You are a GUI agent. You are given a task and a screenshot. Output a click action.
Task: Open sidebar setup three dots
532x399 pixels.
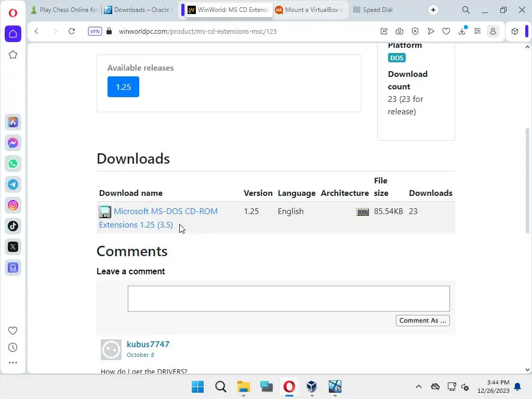(12, 362)
